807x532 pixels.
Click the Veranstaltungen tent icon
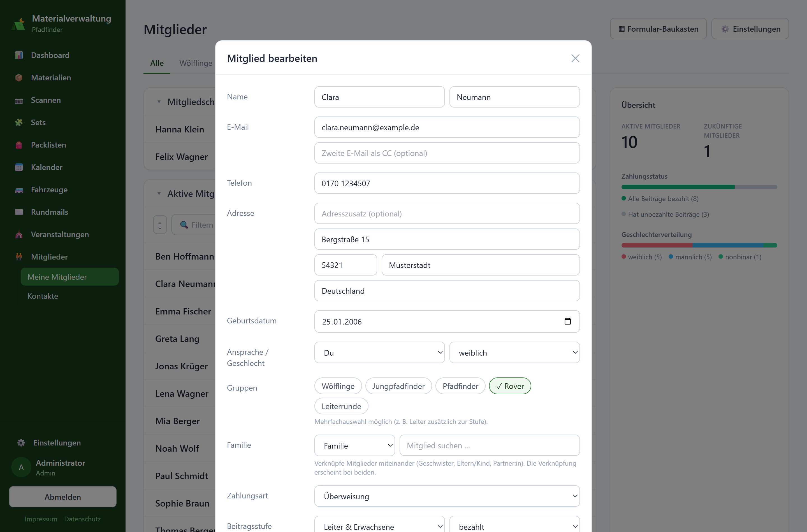[x=19, y=234]
